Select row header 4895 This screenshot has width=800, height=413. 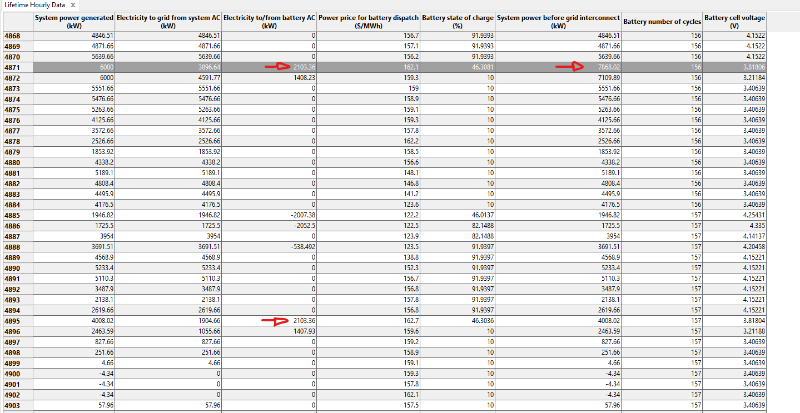click(14, 322)
